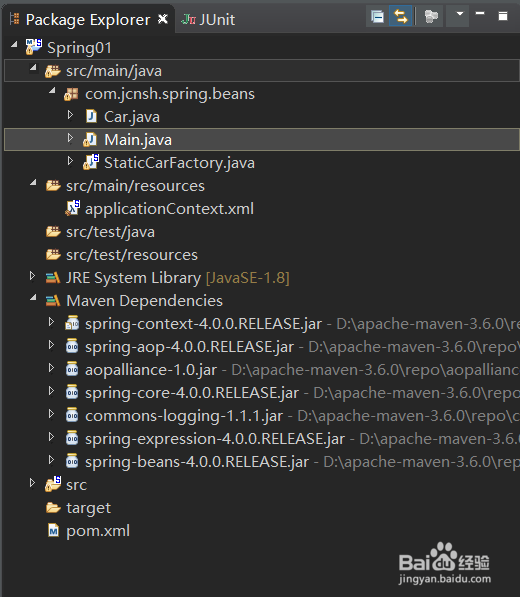Click the src/test/resources folder icon

(53, 254)
